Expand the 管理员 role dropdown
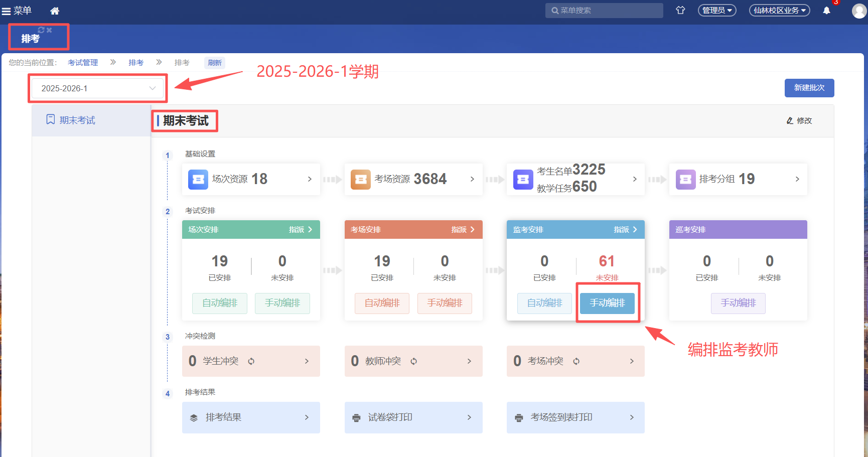 [x=716, y=11]
